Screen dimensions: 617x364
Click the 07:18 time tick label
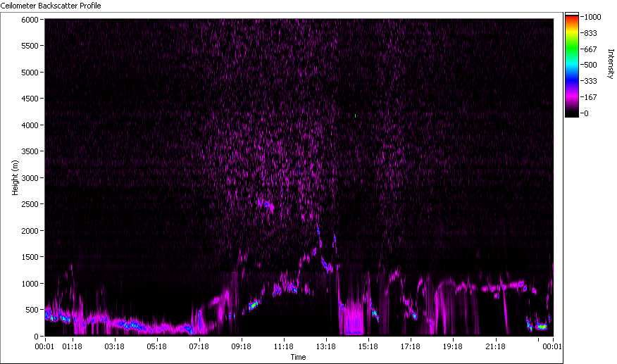click(x=199, y=346)
